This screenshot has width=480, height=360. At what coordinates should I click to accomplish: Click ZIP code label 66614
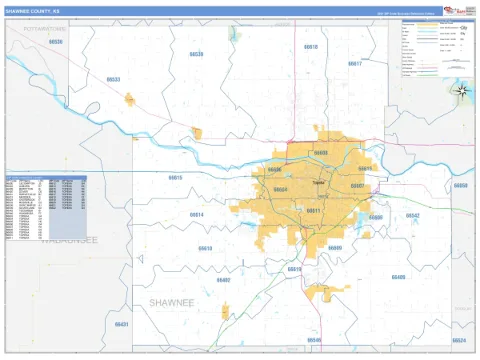tap(197, 215)
